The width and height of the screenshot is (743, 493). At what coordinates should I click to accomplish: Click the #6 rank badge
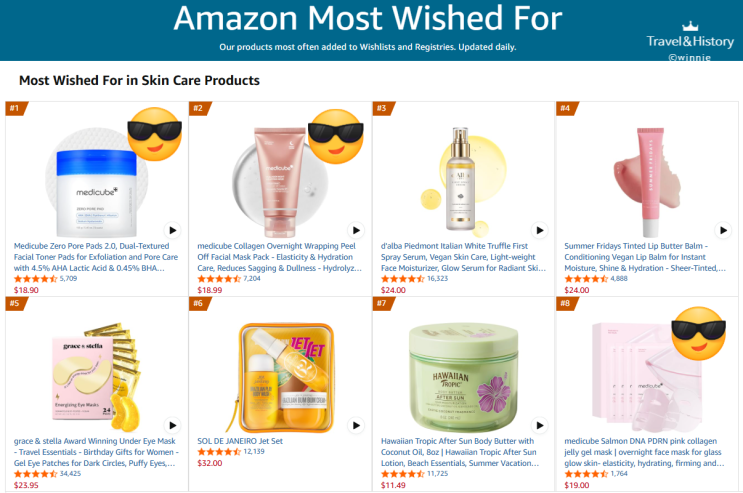click(x=199, y=303)
